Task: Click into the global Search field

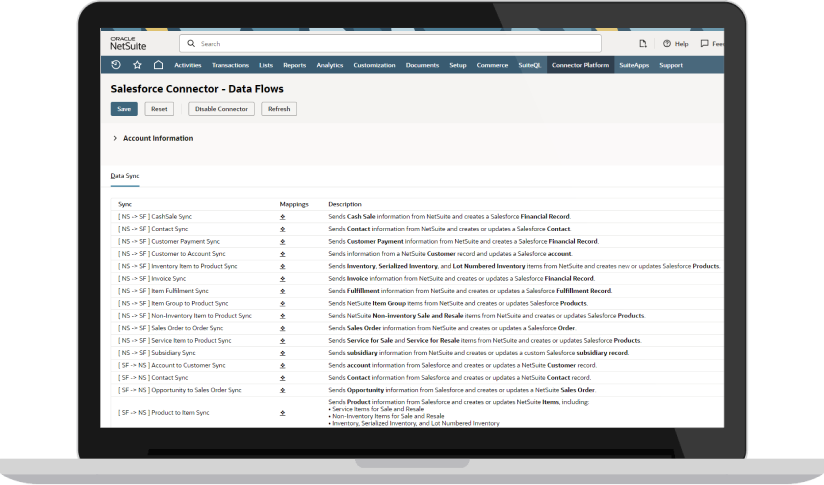Action: click(390, 44)
